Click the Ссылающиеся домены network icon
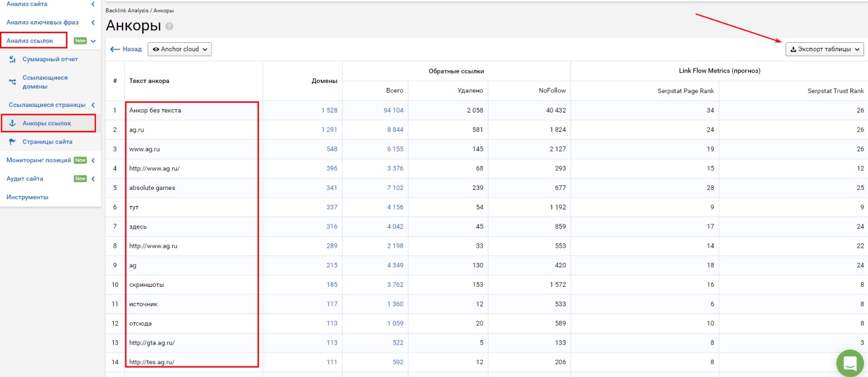Image resolution: width=868 pixels, height=377 pixels. (12, 82)
